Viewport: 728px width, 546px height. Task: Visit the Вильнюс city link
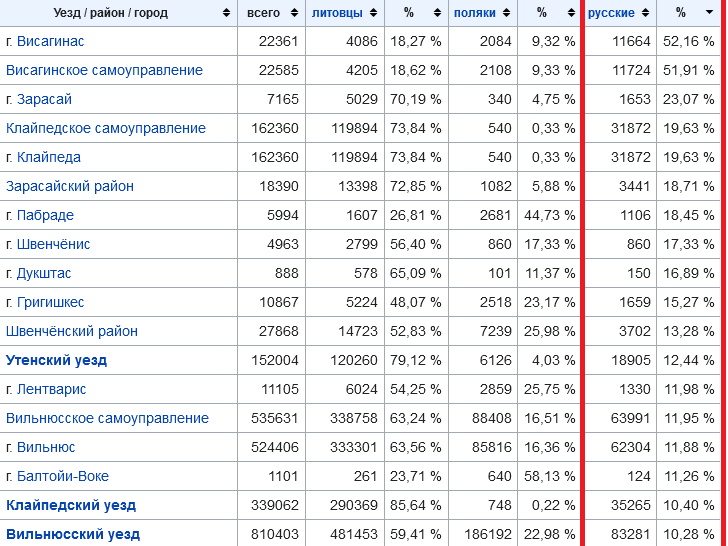(46, 447)
